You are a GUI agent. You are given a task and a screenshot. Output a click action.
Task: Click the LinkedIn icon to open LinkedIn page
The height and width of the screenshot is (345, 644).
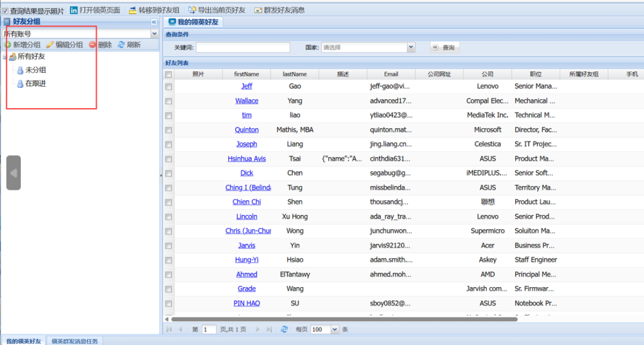tap(74, 10)
